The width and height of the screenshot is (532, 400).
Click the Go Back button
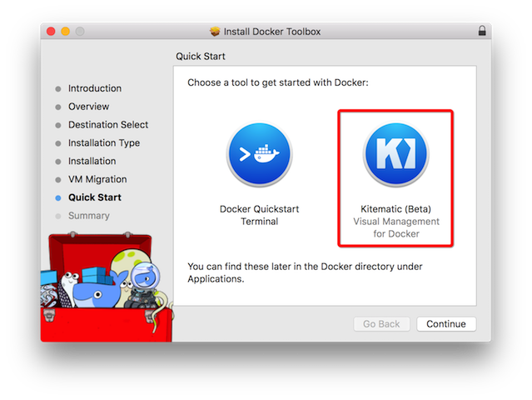[381, 324]
